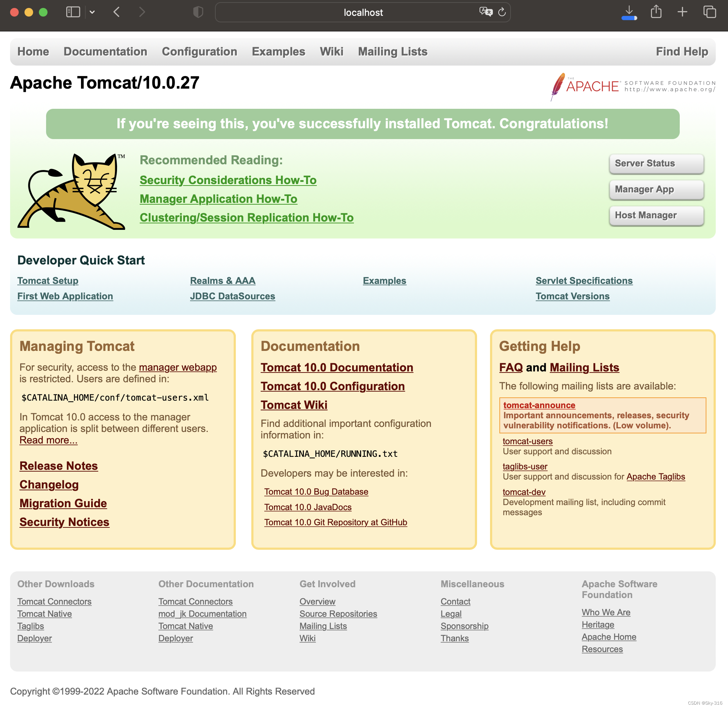Open Examples link under Developer Quick Start
Image resolution: width=728 pixels, height=709 pixels.
pyautogui.click(x=385, y=281)
